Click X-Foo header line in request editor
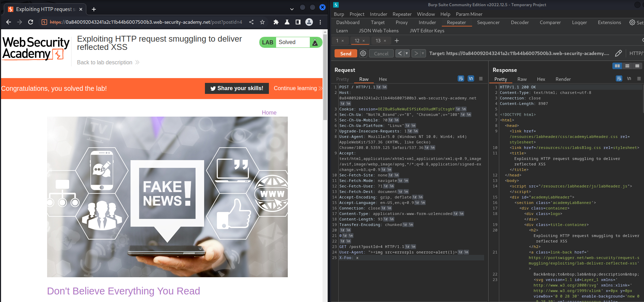The width and height of the screenshot is (644, 302). click(x=411, y=258)
